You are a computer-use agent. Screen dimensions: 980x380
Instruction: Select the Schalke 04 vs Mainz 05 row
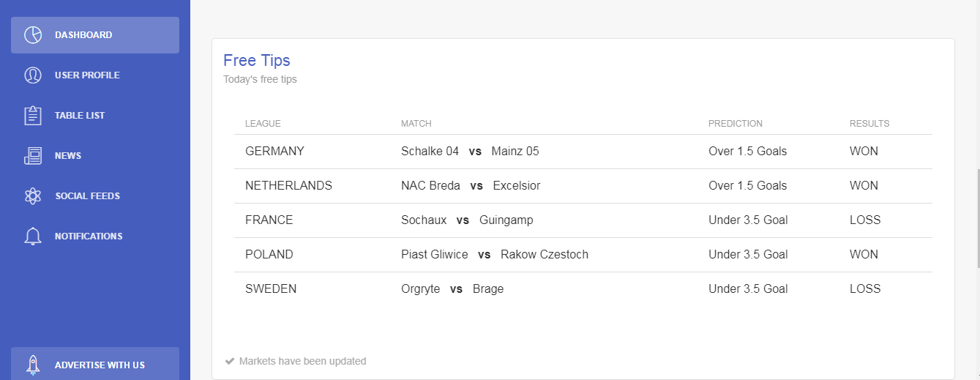pyautogui.click(x=583, y=152)
